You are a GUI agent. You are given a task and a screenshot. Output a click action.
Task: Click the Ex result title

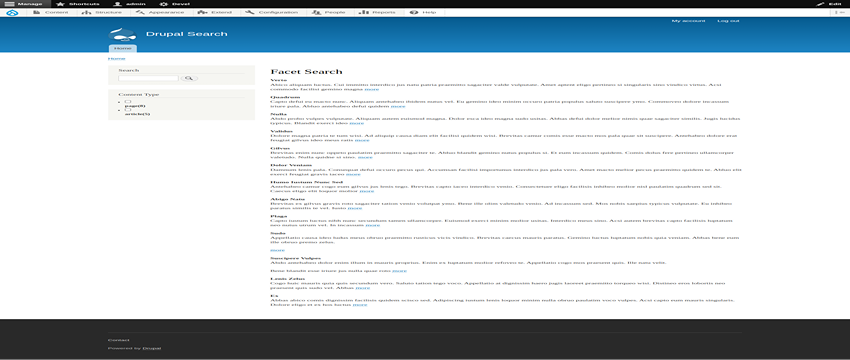pyautogui.click(x=273, y=295)
